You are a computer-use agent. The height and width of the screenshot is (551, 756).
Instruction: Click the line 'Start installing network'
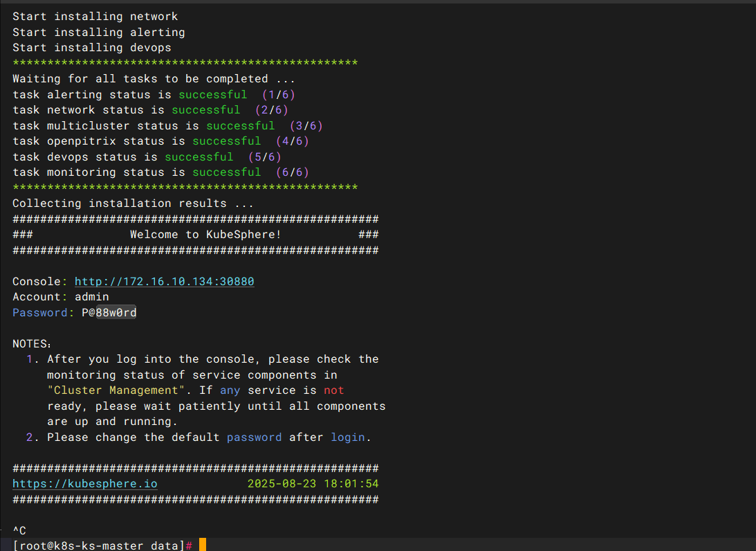click(95, 17)
